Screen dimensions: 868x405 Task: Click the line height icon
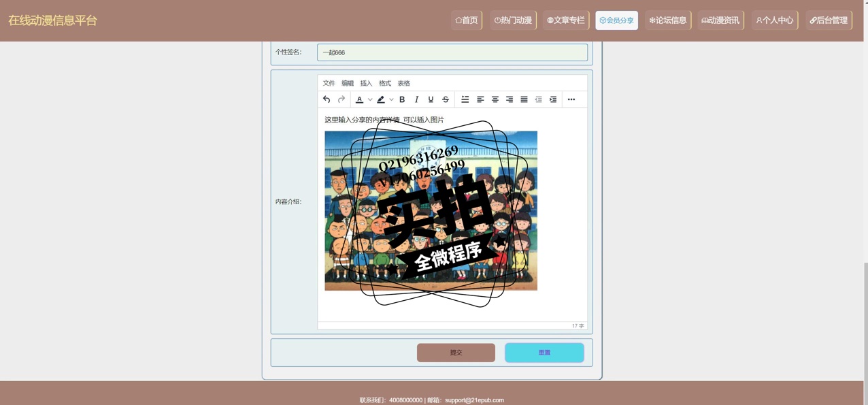(465, 99)
